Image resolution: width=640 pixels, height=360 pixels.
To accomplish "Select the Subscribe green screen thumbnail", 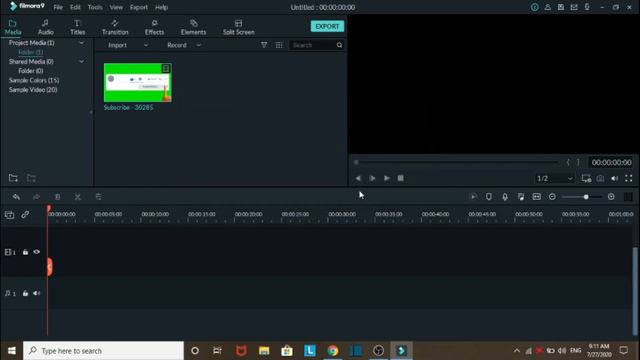I will click(x=138, y=82).
